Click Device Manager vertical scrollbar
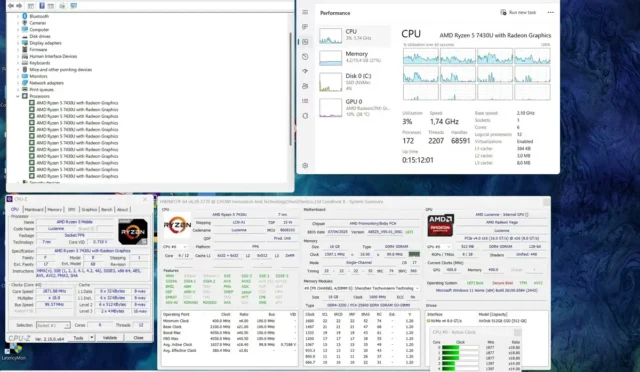 pos(291,88)
